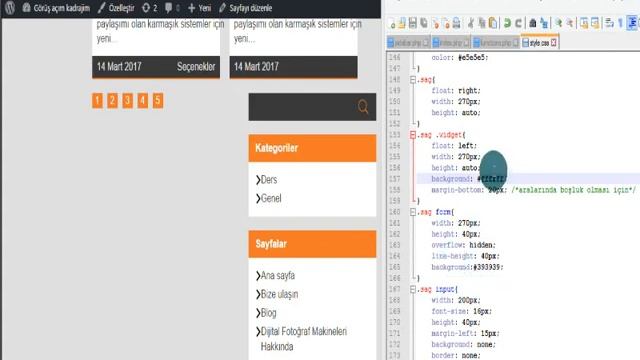640x360 pixels.
Task: Collapse the .sag .widget fold marker
Action: (x=413, y=135)
